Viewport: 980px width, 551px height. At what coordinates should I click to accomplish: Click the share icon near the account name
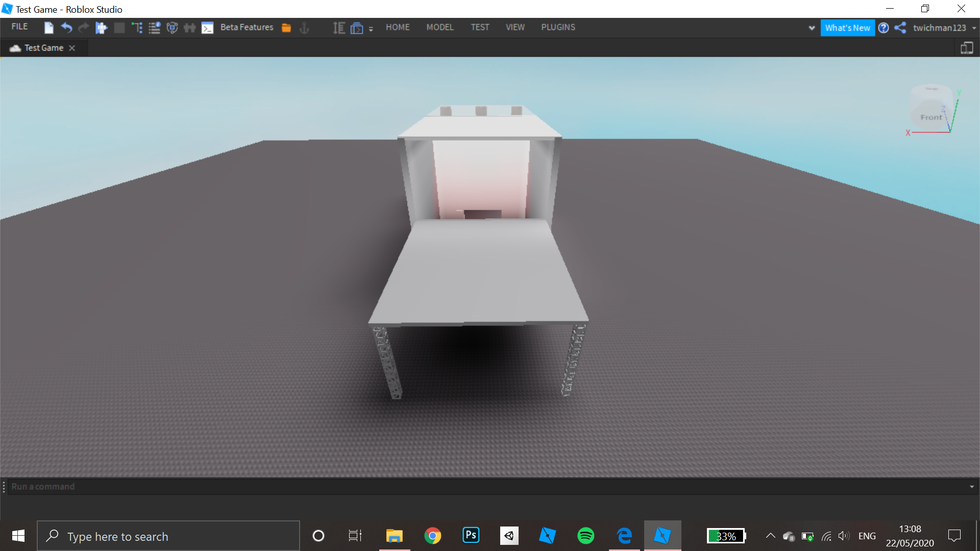(x=899, y=28)
